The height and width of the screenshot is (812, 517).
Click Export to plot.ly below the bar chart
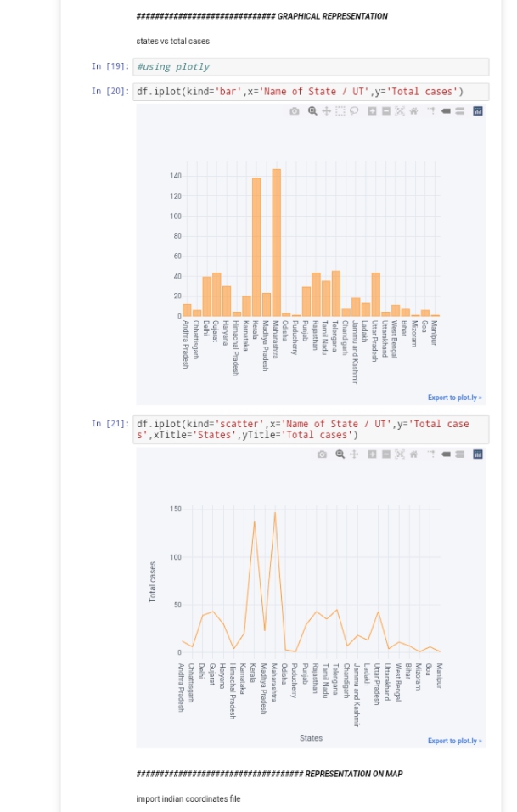click(455, 395)
